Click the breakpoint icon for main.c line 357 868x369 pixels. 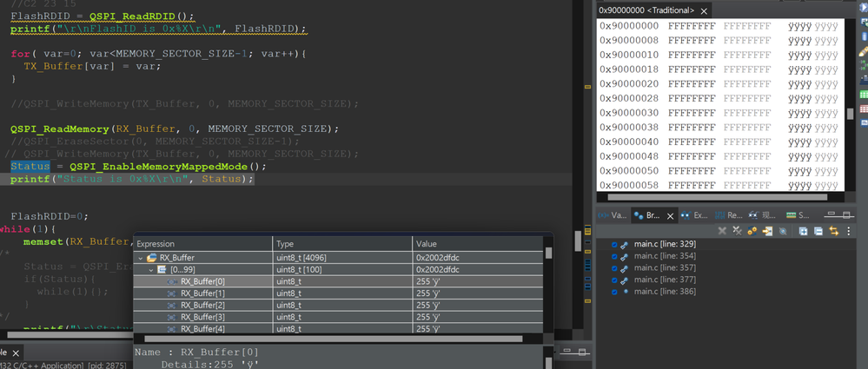[625, 268]
